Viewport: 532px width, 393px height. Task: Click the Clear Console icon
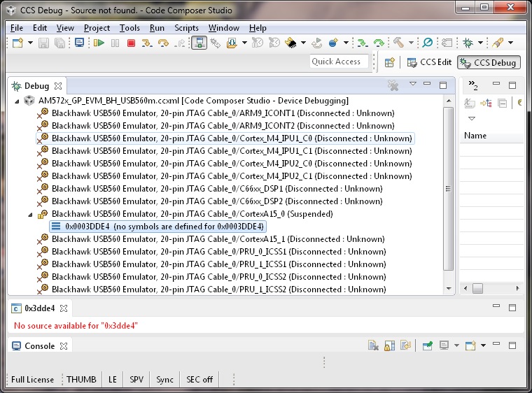(374, 345)
